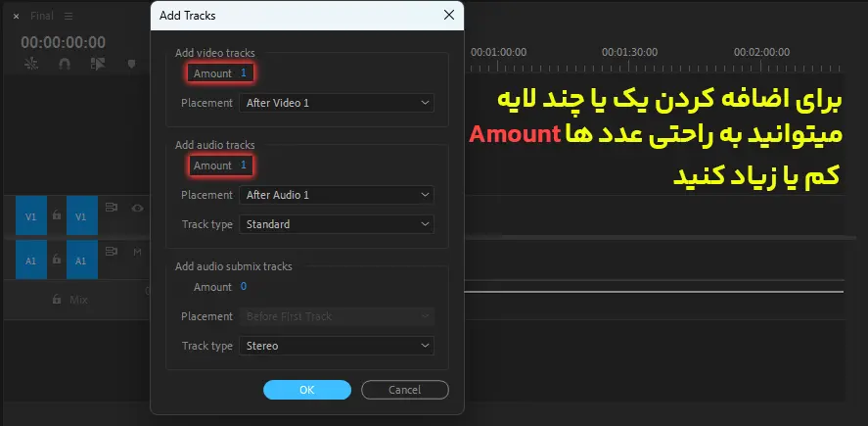
Task: Click the Add video tracks group label
Action: (214, 53)
